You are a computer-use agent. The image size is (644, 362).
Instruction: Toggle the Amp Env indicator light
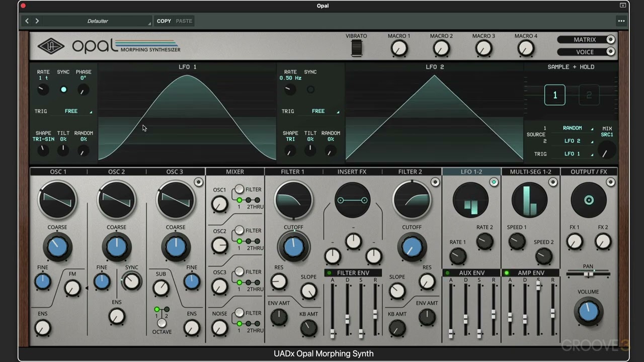507,273
